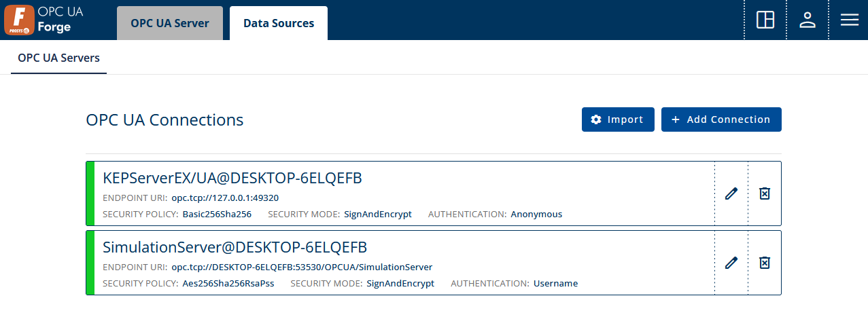Click the SimulationServer endpoint URI text
The image size is (868, 334).
pyautogui.click(x=302, y=267)
